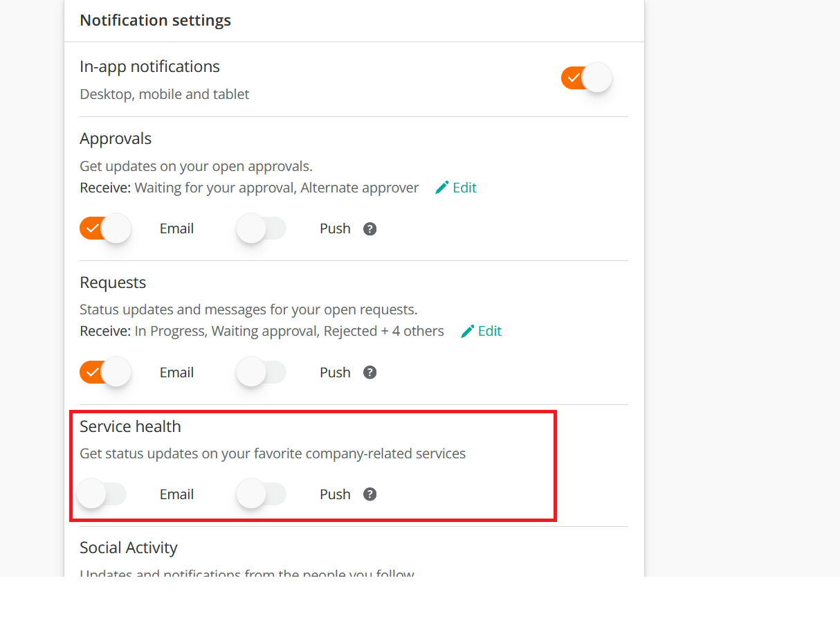The height and width of the screenshot is (630, 840).
Task: Enable Push notifications for Approvals
Action: [x=262, y=228]
